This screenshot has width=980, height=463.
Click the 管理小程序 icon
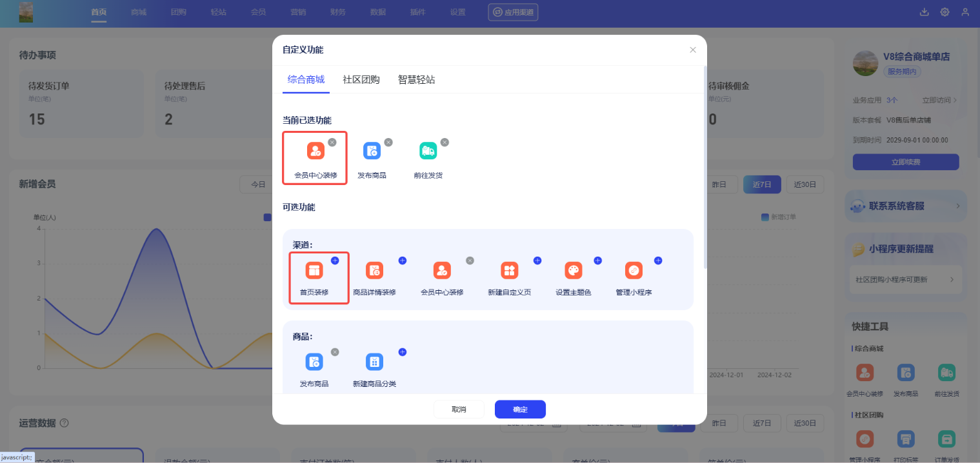click(634, 271)
